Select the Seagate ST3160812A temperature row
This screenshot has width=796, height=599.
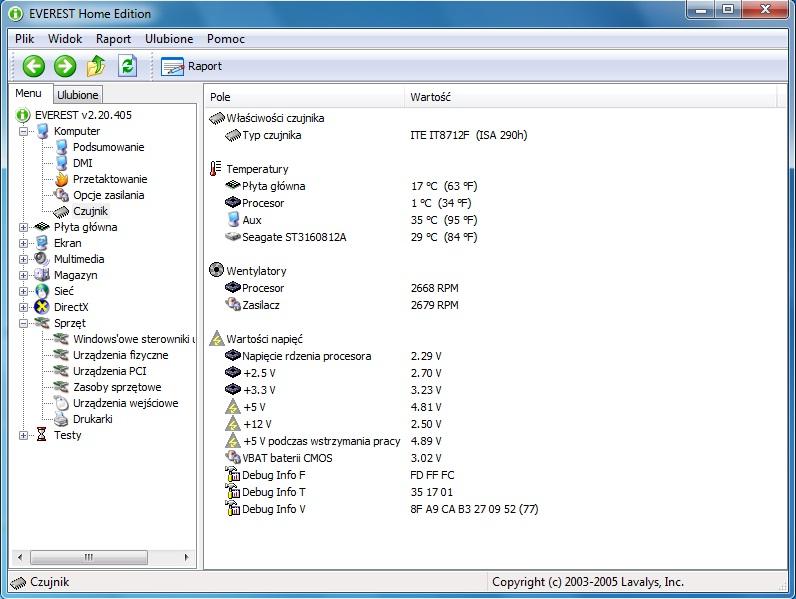[351, 237]
